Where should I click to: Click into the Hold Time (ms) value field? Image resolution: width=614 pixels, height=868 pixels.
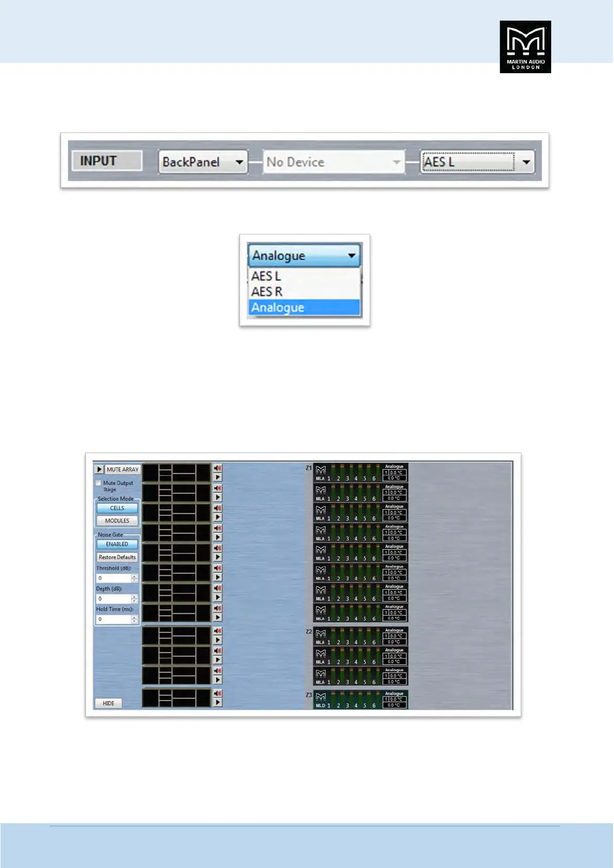(113, 620)
